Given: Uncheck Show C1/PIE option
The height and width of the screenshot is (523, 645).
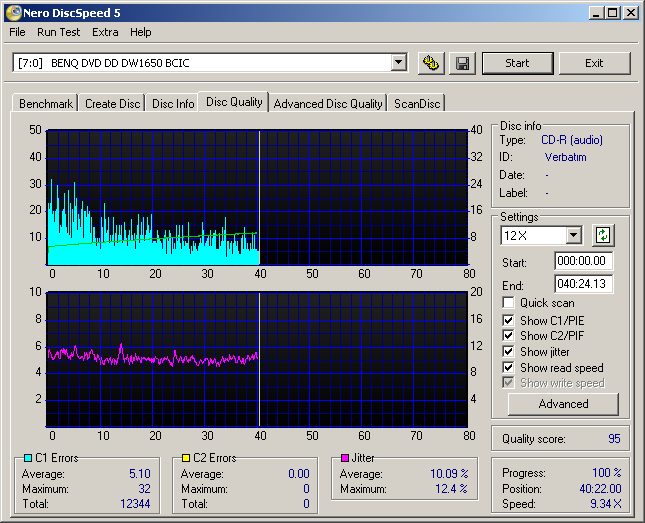Looking at the screenshot, I should (x=509, y=320).
